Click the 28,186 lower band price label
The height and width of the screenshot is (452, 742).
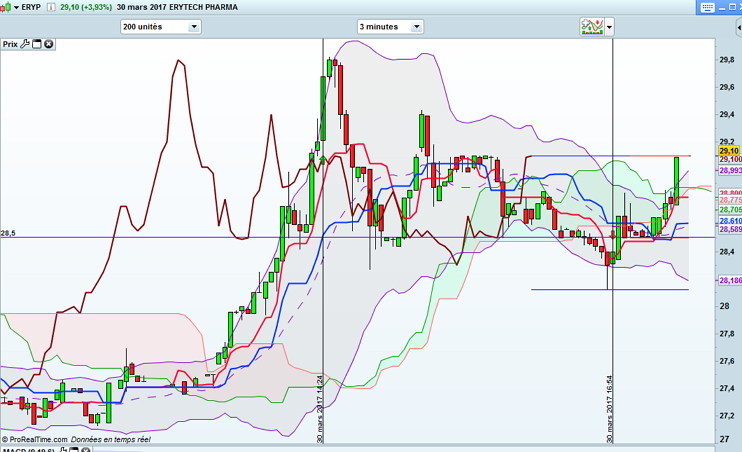pyautogui.click(x=730, y=281)
